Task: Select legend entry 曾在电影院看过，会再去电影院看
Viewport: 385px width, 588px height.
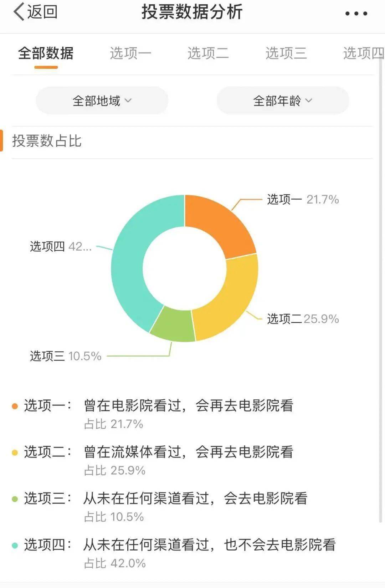Action: 188,406
